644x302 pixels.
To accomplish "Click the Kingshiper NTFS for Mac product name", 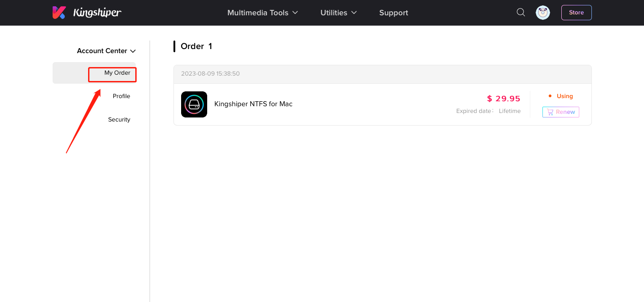I will click(253, 104).
